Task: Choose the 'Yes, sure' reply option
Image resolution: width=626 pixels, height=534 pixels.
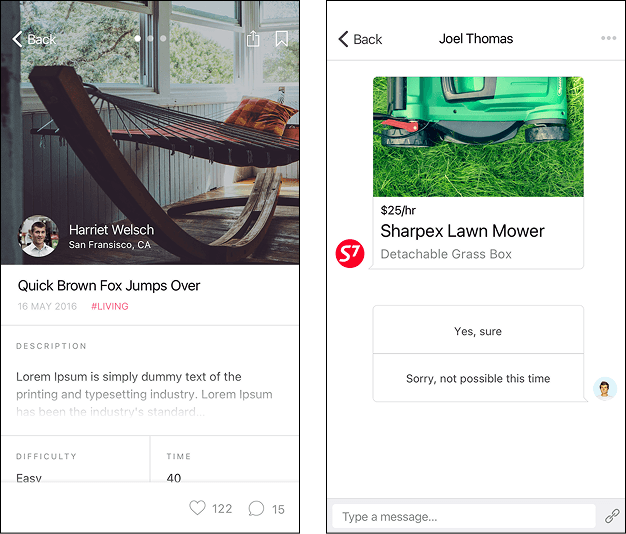Action: [478, 330]
